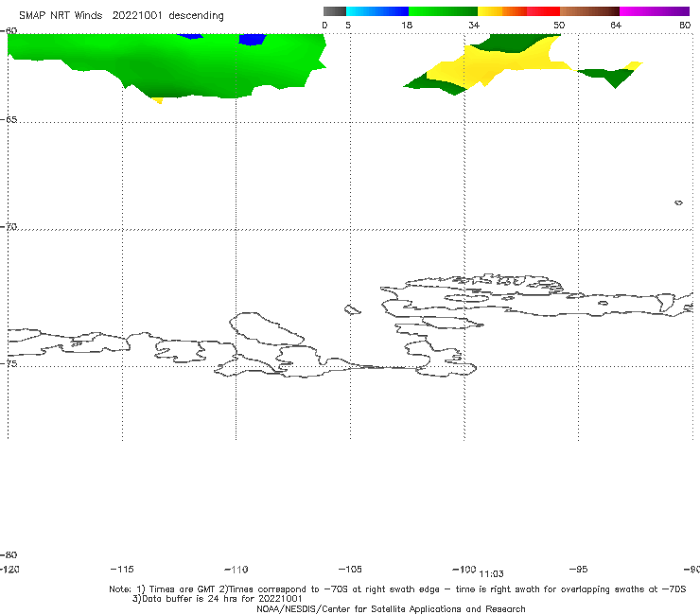
Task: Click the latitude label '-80'
Action: (9, 554)
